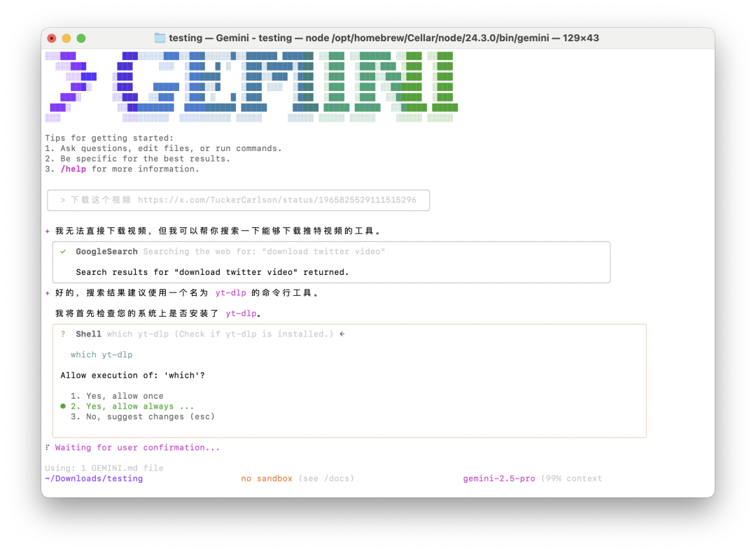The image size is (756, 552).
Task: Click the green dot beside Yes, allow always
Action: (x=63, y=406)
